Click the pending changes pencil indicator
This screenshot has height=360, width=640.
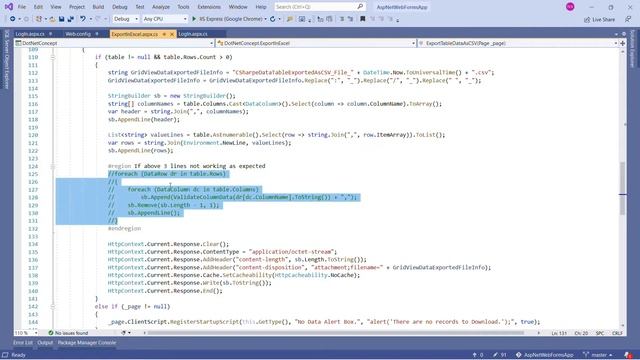tap(500, 355)
